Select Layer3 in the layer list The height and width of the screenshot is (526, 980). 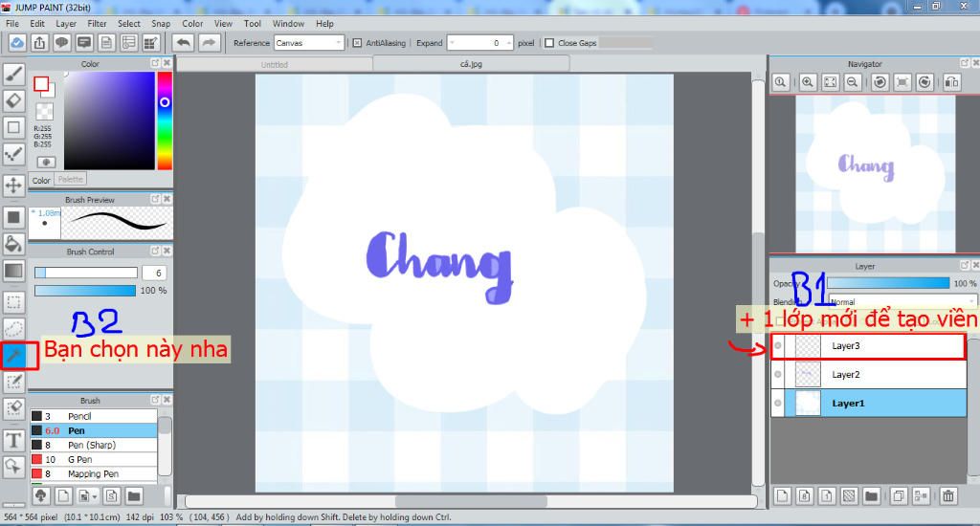[869, 345]
